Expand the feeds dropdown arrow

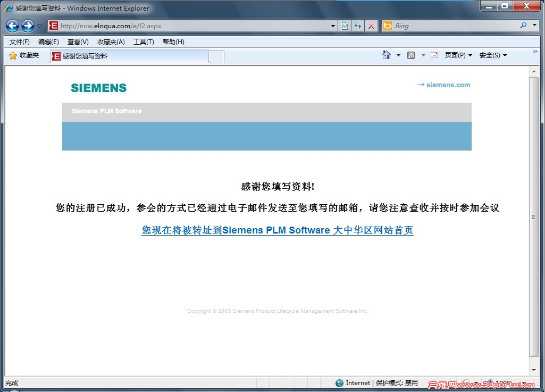pyautogui.click(x=423, y=55)
